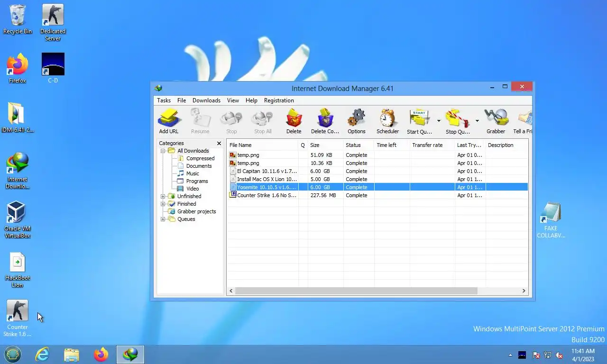Select the Counter Strike 1.6 desktop shortcut
607x364 pixels.
click(18, 318)
